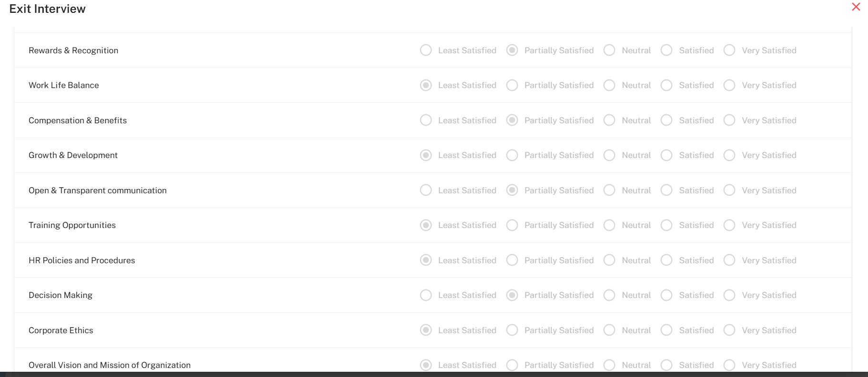Set Growth & Development to Partially Satisfied
Screen dimensions: 868x377
pos(512,155)
